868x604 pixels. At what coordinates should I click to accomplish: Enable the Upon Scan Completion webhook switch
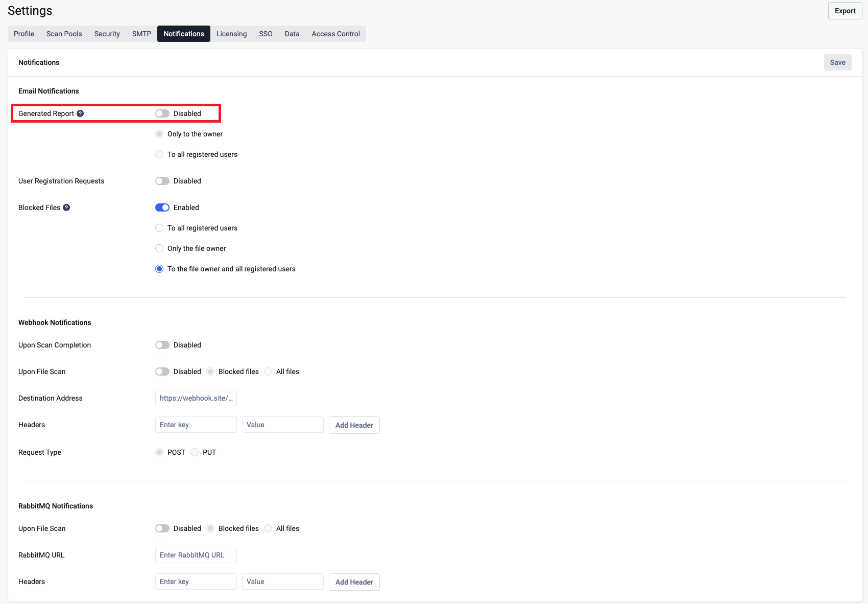click(x=162, y=345)
